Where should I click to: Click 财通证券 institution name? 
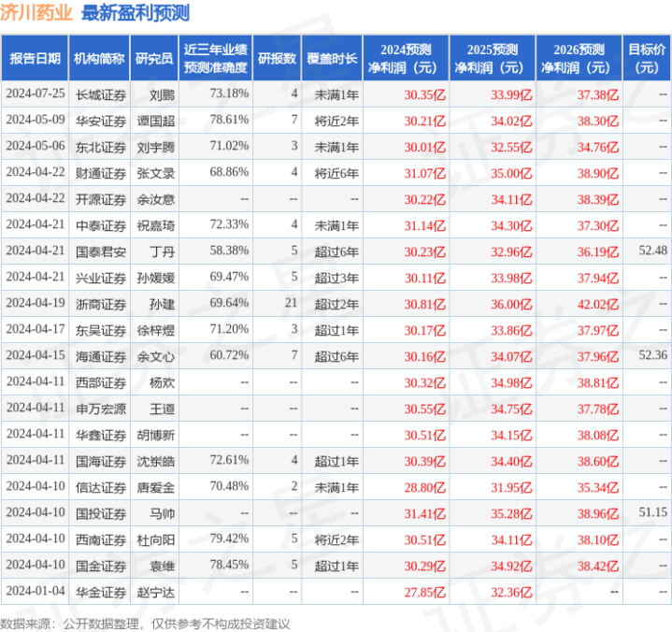click(x=101, y=173)
